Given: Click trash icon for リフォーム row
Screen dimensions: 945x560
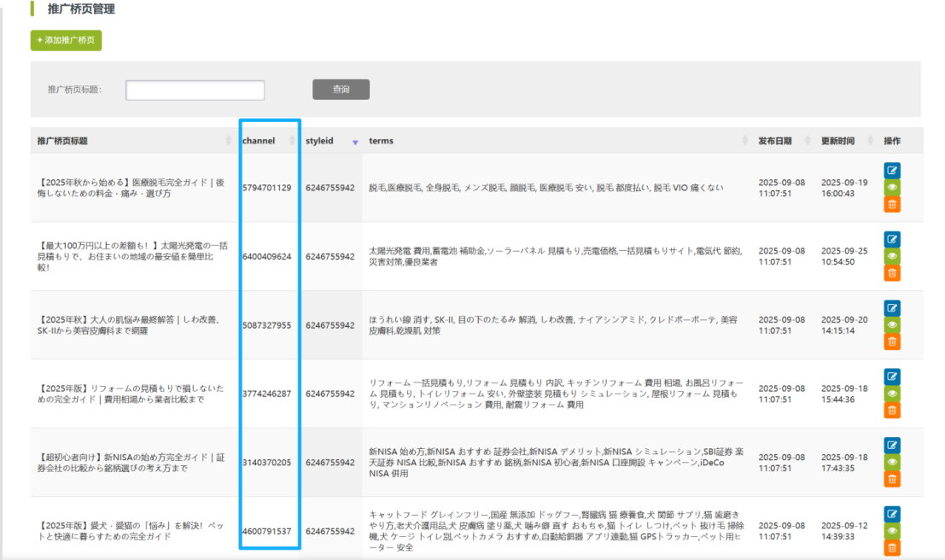Looking at the screenshot, I should (x=892, y=411).
